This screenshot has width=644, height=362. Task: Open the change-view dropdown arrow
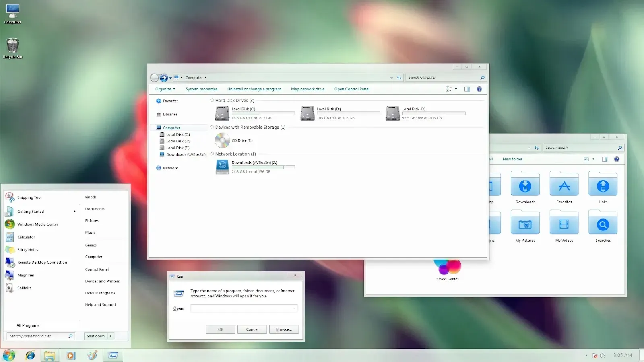point(455,89)
